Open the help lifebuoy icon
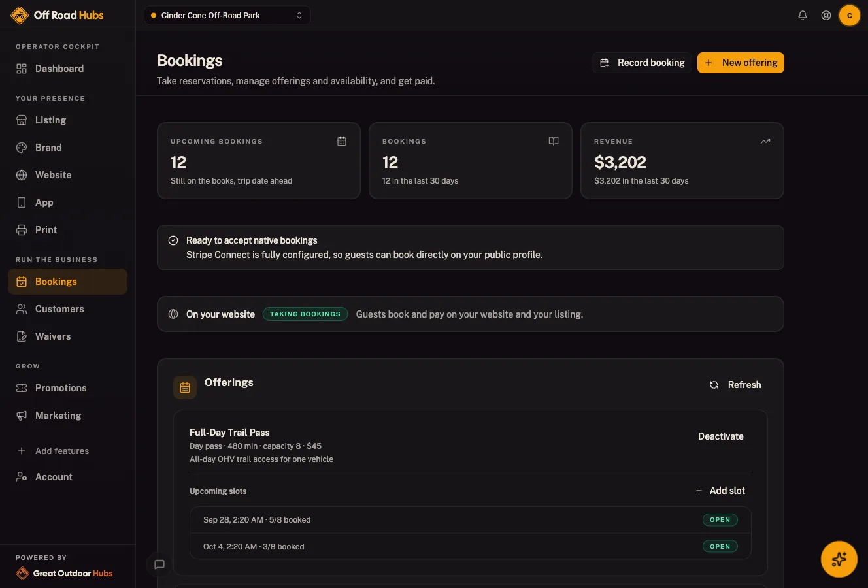Image resolution: width=868 pixels, height=588 pixels. [826, 15]
